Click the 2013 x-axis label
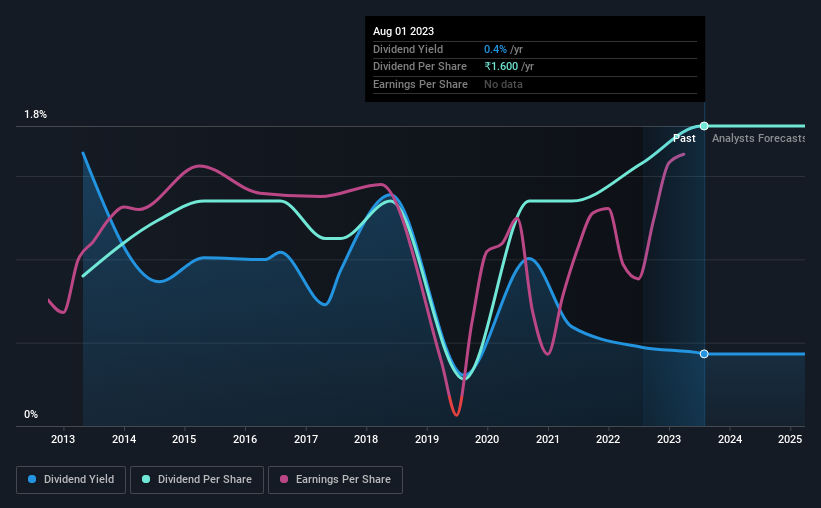This screenshot has height=508, width=821. tap(63, 439)
